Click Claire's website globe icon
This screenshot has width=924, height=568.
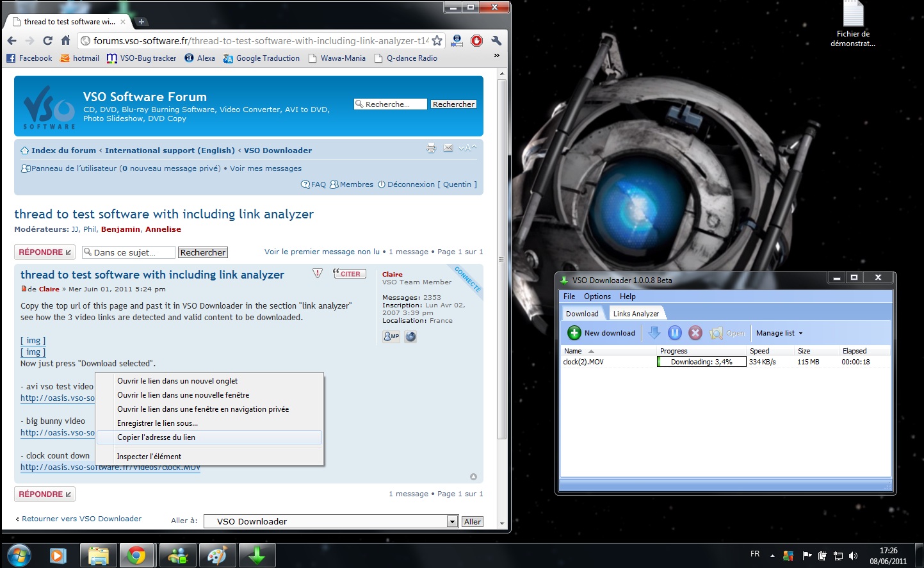click(410, 336)
